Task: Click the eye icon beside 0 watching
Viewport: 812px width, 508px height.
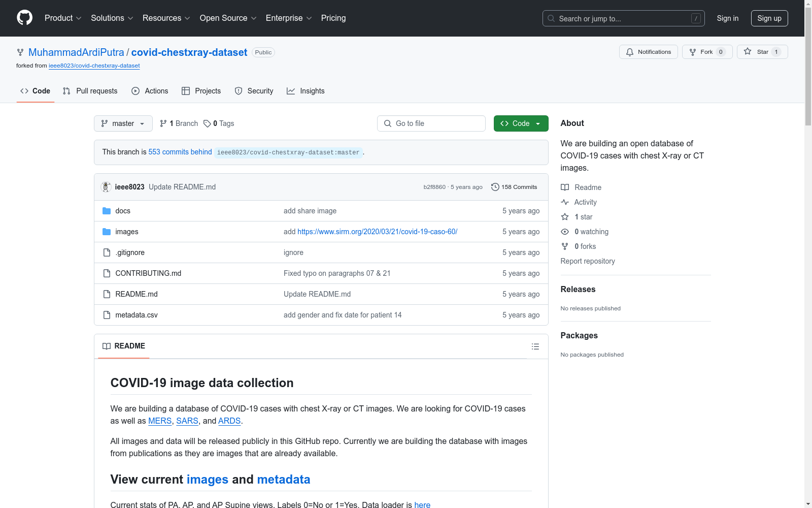Action: click(x=565, y=232)
